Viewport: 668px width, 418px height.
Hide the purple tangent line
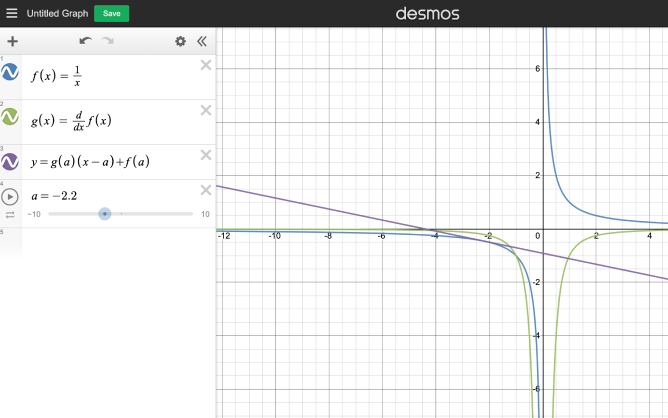[10, 162]
